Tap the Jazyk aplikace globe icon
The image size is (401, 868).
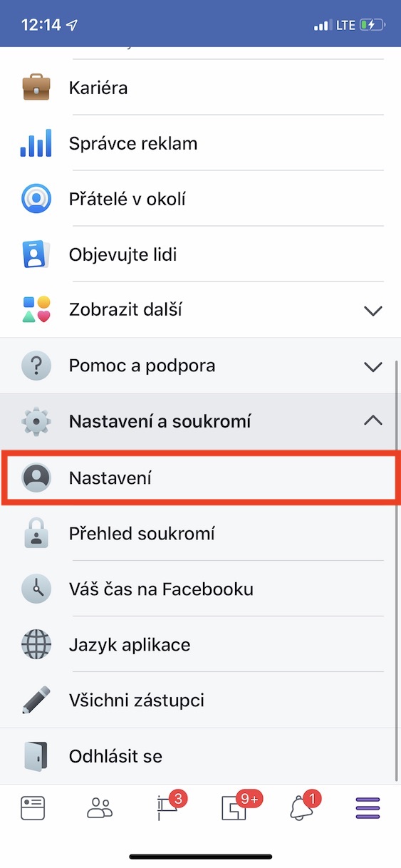pos(36,645)
